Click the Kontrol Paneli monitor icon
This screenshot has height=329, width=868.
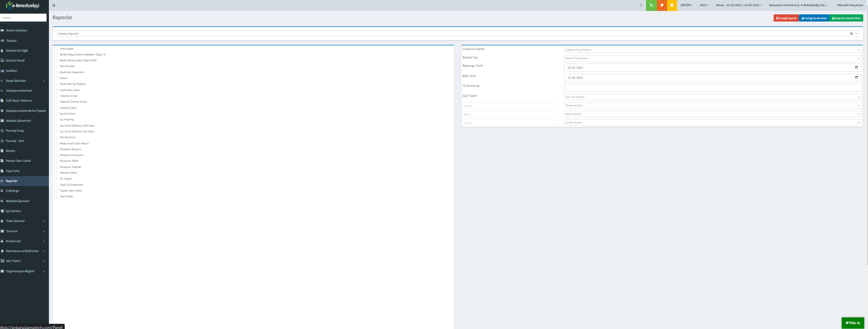pos(2,61)
